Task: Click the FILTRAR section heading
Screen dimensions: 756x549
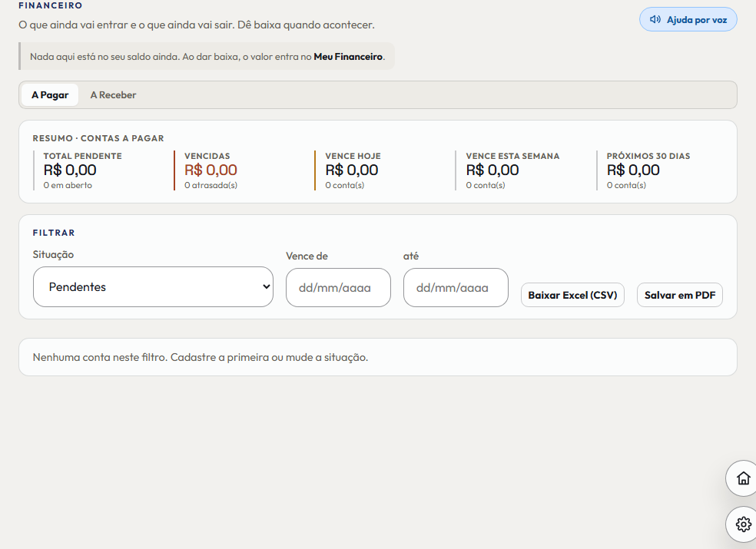Action: pyautogui.click(x=54, y=233)
